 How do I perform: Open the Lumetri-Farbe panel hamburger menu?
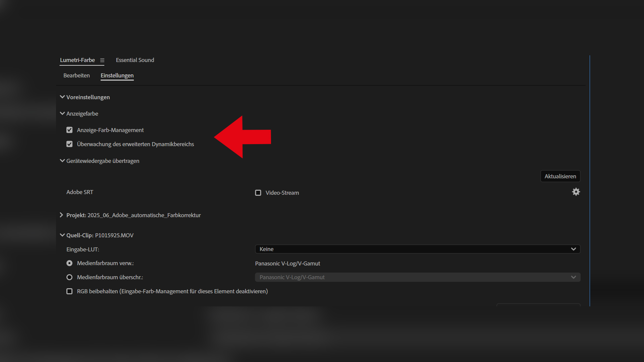point(102,60)
